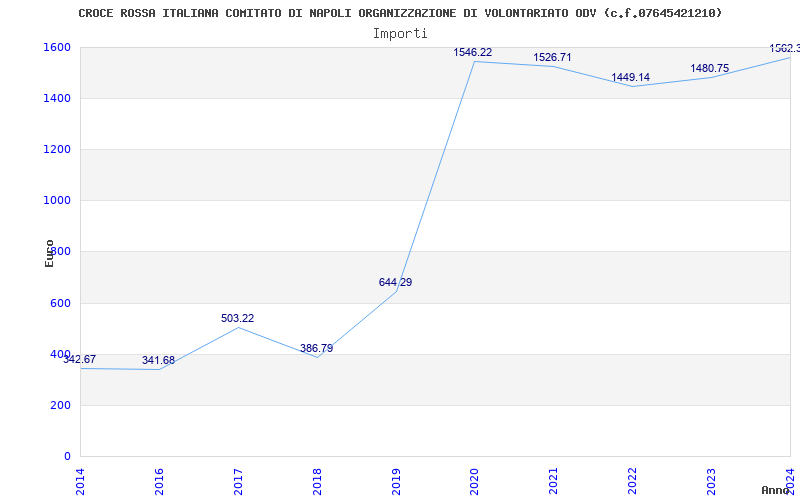Click the 341.68 data label for 2016
This screenshot has width=800, height=500.
point(158,360)
